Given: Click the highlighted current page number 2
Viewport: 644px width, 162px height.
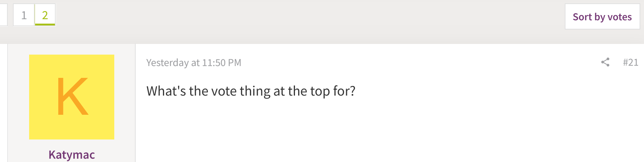Looking at the screenshot, I should point(45,15).
